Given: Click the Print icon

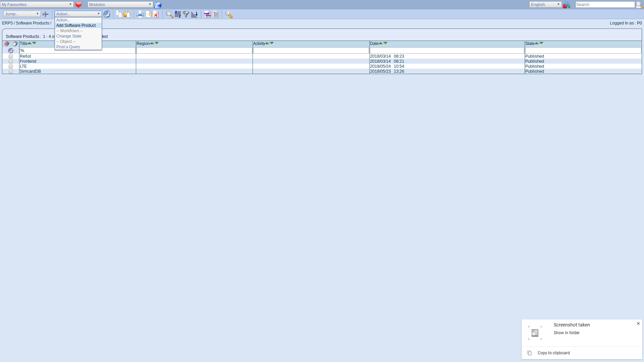Looking at the screenshot, I should (140, 15).
